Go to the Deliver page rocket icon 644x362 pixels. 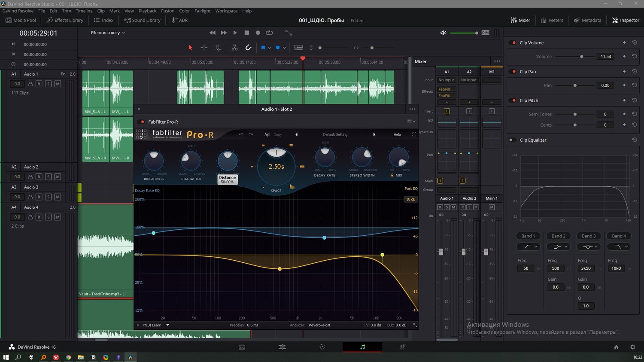coord(403,347)
